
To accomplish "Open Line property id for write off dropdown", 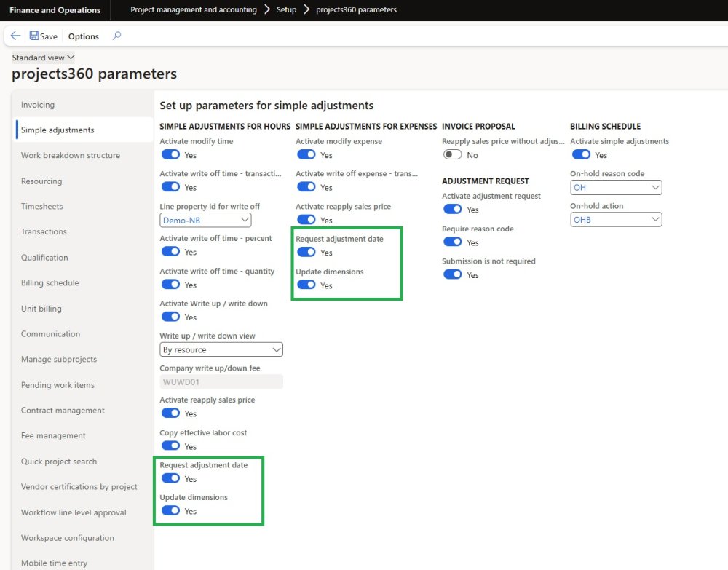I will 205,220.
